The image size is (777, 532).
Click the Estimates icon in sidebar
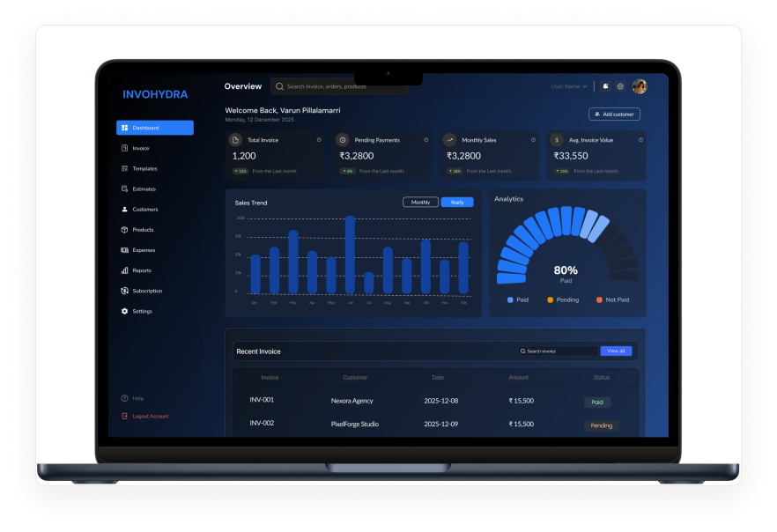(x=125, y=188)
